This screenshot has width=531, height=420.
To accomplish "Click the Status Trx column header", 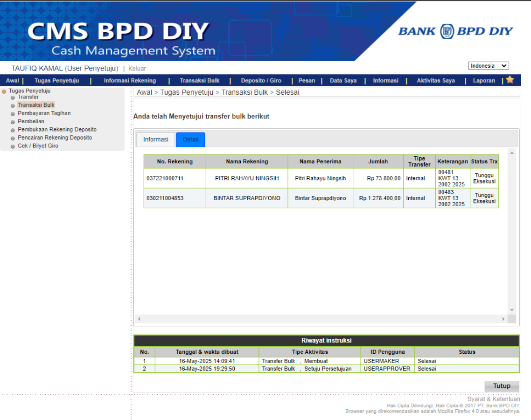I will pos(484,161).
